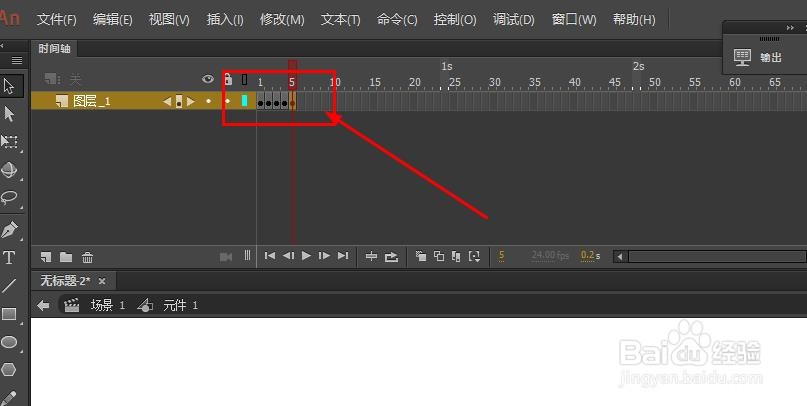This screenshot has width=807, height=406.
Task: Insert keyframe button on 图层_1
Action: click(x=179, y=101)
